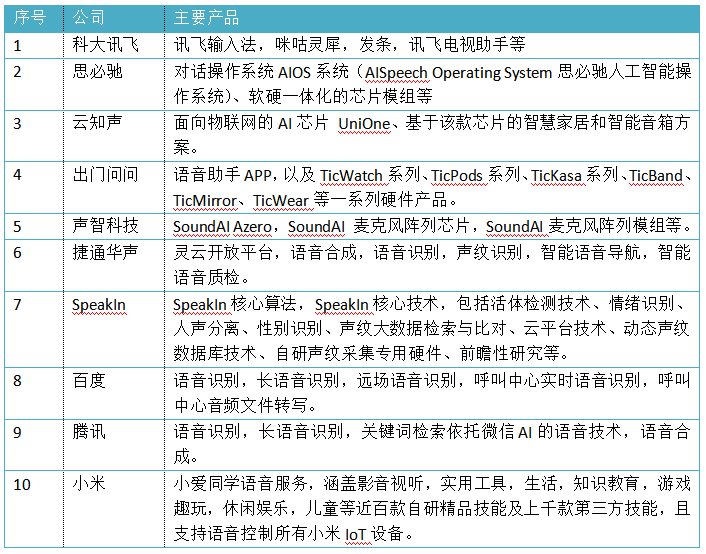Click the row number 6 cell
The image size is (706, 554).
click(x=34, y=265)
